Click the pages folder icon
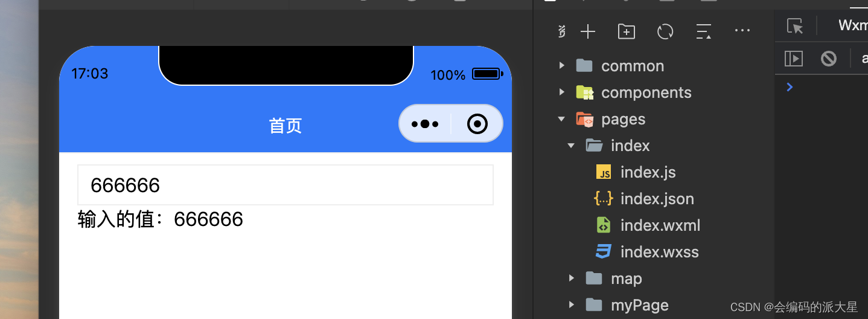Screen dimensions: 868x319 coord(584,119)
